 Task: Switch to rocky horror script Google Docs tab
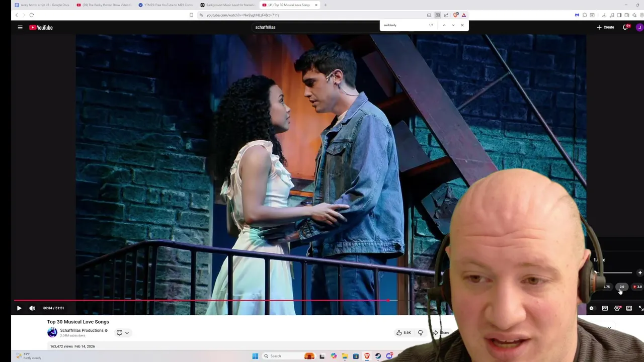pos(42,5)
